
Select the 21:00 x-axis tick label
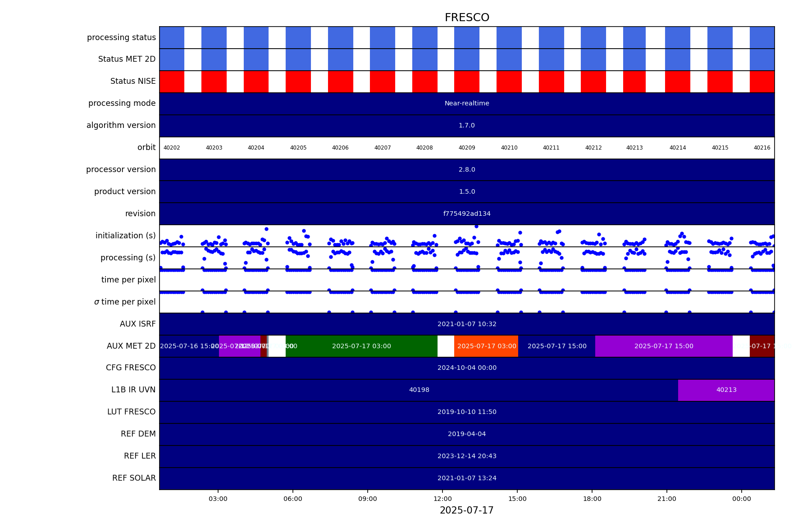667,499
